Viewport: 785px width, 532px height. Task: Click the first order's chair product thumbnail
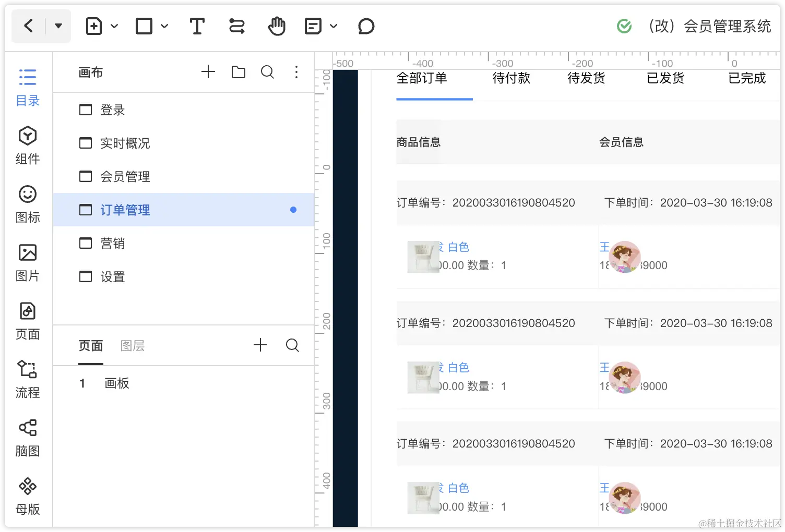point(423,257)
